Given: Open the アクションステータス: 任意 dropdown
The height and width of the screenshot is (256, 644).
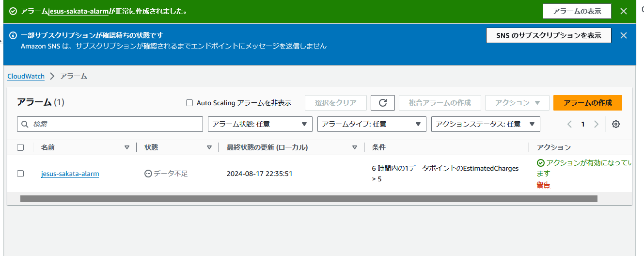Looking at the screenshot, I should tap(486, 124).
